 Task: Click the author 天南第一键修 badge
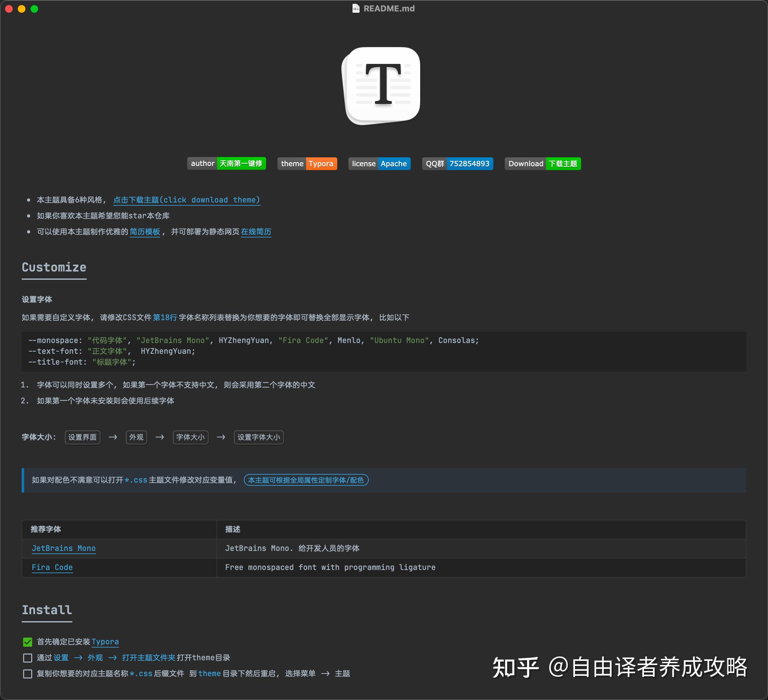coord(227,163)
